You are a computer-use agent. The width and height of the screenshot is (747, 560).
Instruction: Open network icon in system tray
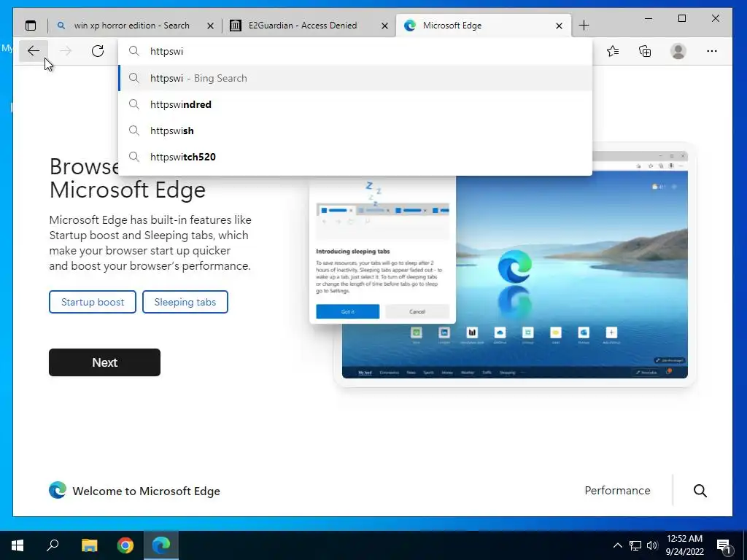(635, 545)
